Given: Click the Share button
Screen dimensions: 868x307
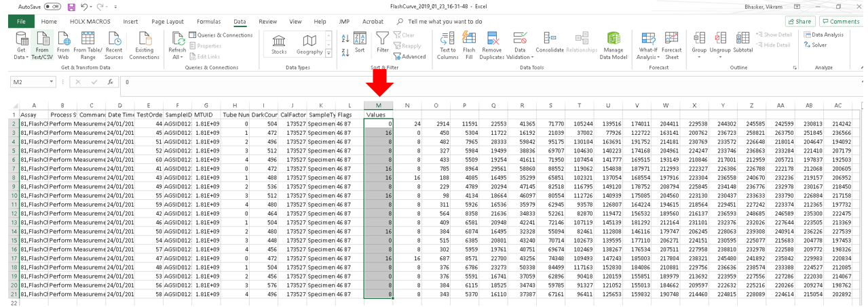Looking at the screenshot, I should 800,22.
